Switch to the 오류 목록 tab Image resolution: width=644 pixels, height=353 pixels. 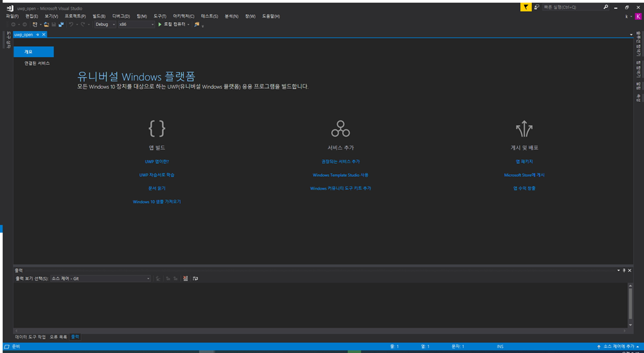click(x=58, y=337)
